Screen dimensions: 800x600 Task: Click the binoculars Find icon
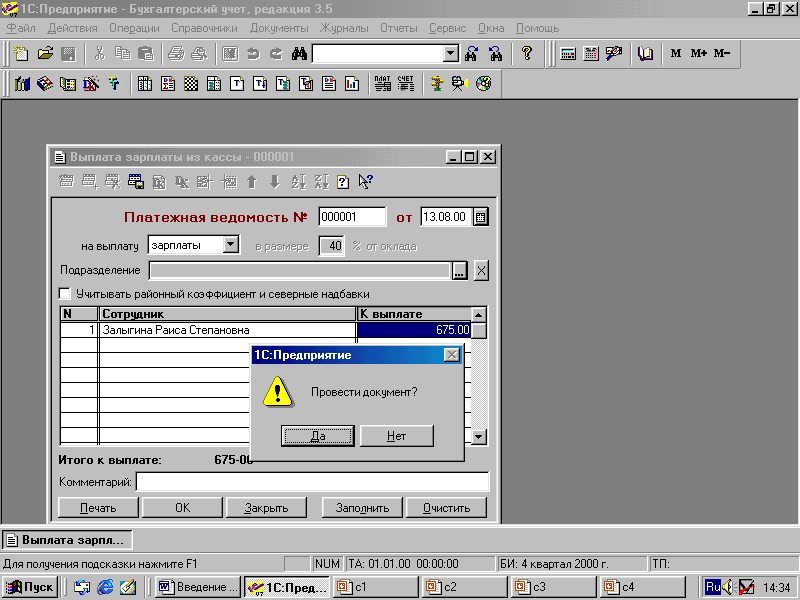[x=299, y=53]
